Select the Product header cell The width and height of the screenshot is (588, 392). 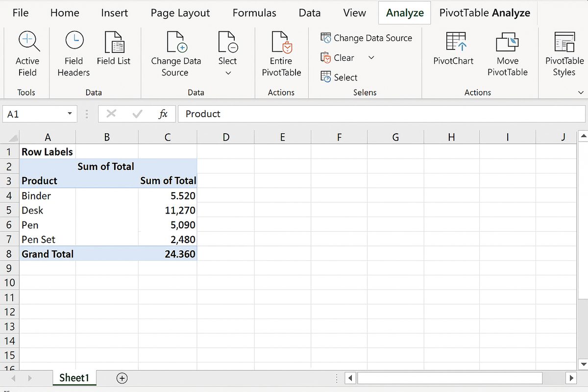click(x=48, y=181)
